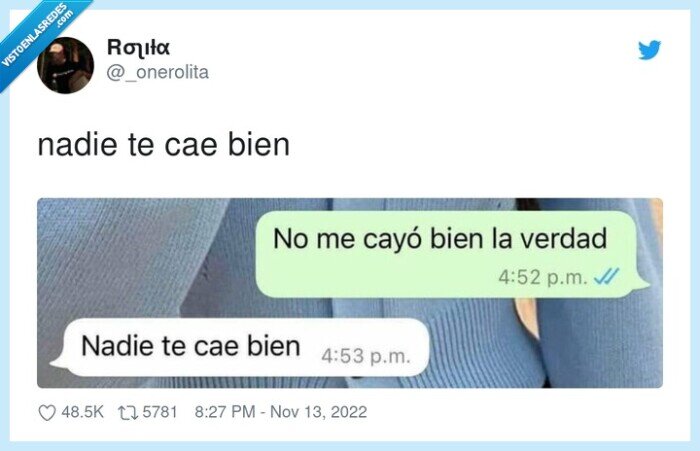Click the heart like icon
The height and width of the screenshot is (451, 700).
tap(47, 413)
